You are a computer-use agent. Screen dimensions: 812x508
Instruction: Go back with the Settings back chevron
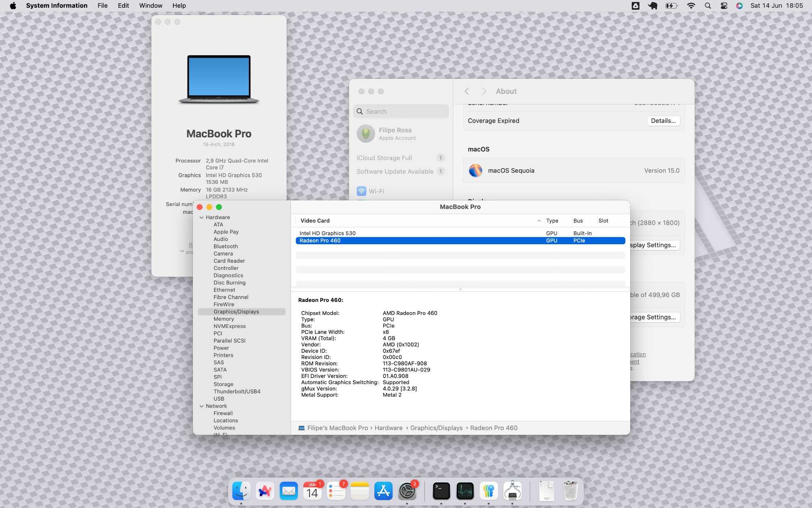tap(467, 91)
